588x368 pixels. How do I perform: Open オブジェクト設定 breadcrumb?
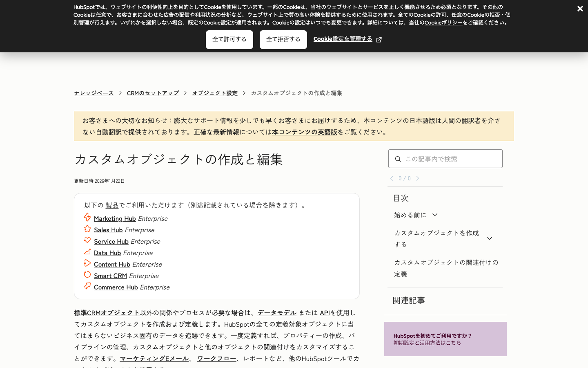[215, 93]
